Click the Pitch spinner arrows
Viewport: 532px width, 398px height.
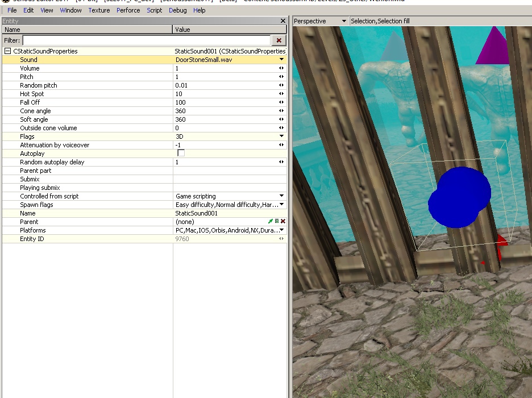pyautogui.click(x=281, y=77)
